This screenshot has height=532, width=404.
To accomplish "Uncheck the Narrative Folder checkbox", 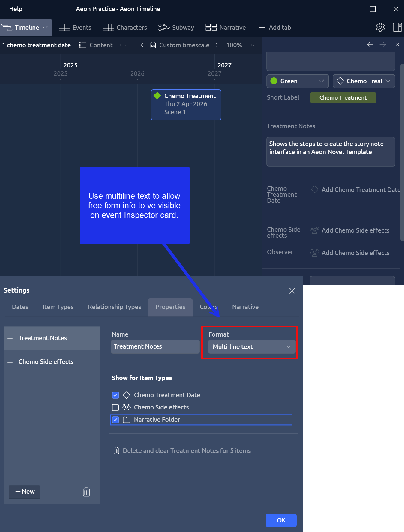I will 115,420.
